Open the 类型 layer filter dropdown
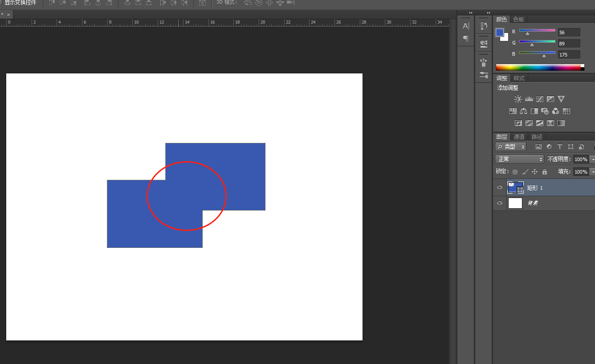 point(510,146)
